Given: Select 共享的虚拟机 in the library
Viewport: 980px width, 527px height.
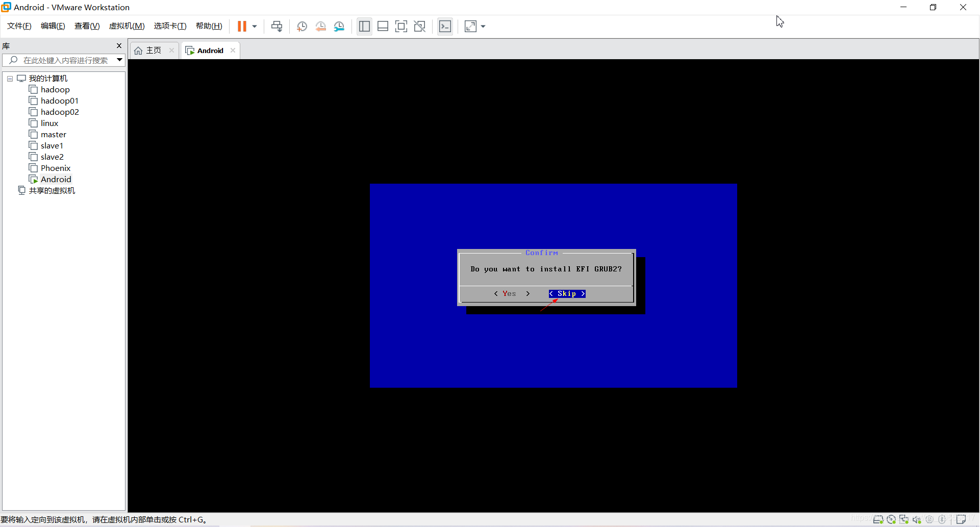Looking at the screenshot, I should pyautogui.click(x=52, y=191).
